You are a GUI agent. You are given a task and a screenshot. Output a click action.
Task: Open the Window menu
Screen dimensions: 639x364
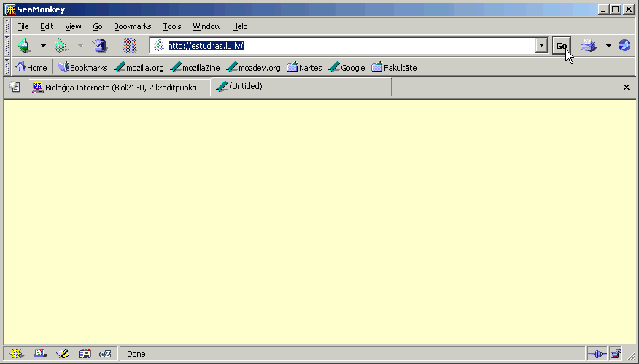coord(206,26)
